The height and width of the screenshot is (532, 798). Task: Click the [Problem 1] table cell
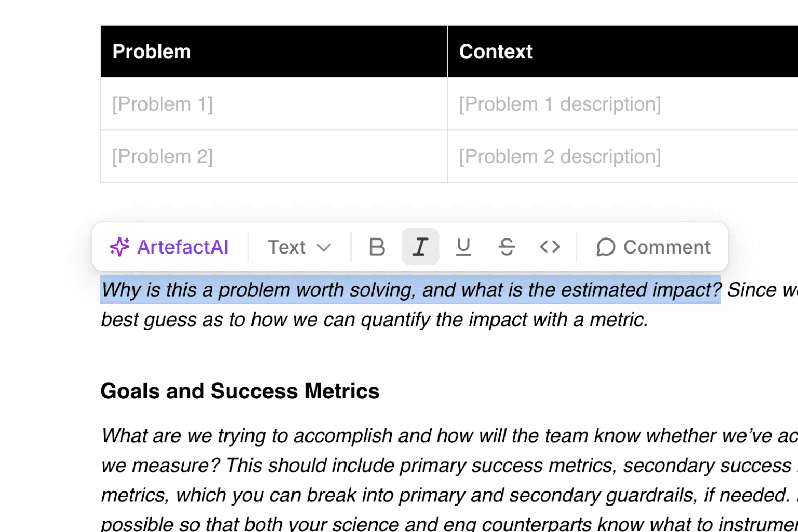[163, 104]
